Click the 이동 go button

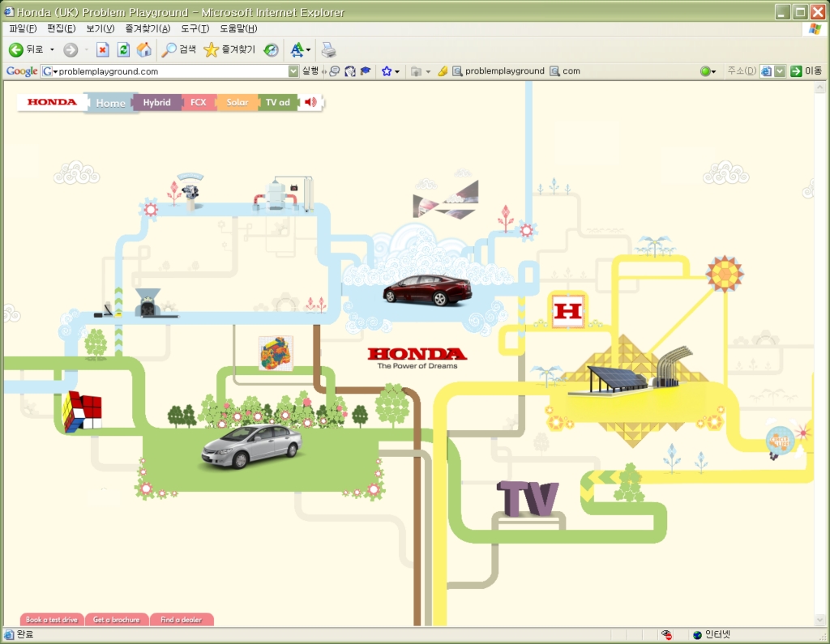(x=806, y=71)
